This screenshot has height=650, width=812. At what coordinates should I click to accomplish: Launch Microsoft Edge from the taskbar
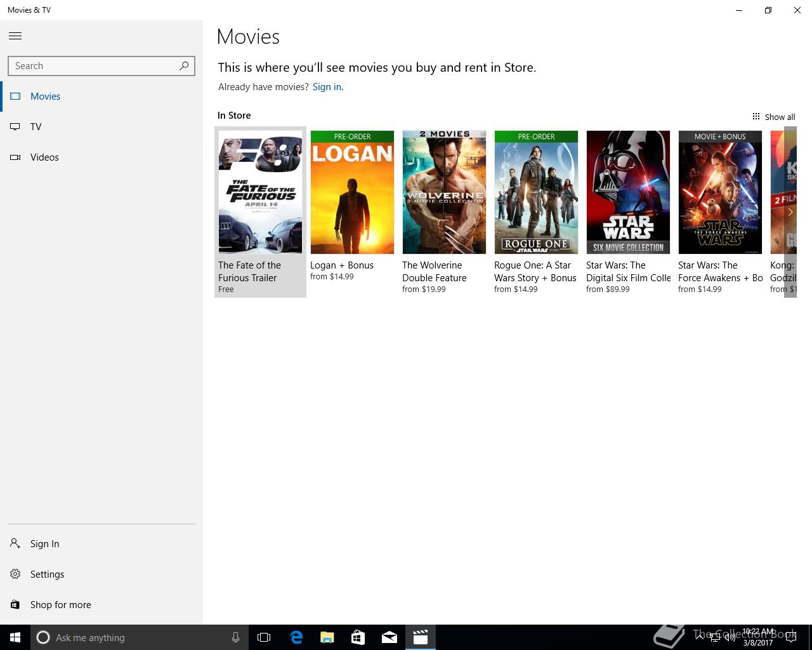point(296,637)
